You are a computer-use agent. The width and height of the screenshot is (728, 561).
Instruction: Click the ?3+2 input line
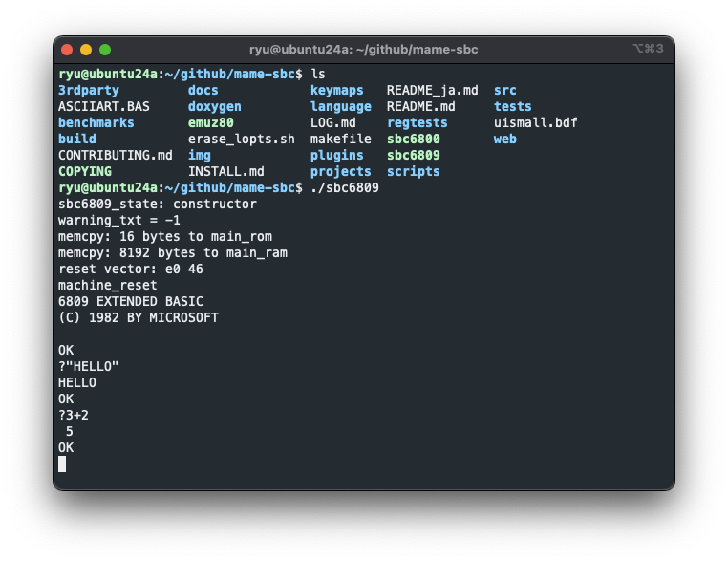coord(74,415)
